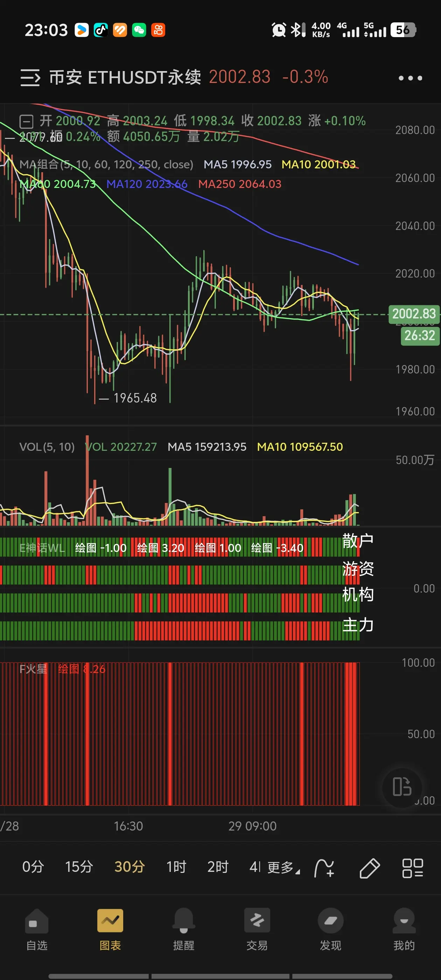
Task: Tap the 收 2002.83 close value
Action: (271, 121)
